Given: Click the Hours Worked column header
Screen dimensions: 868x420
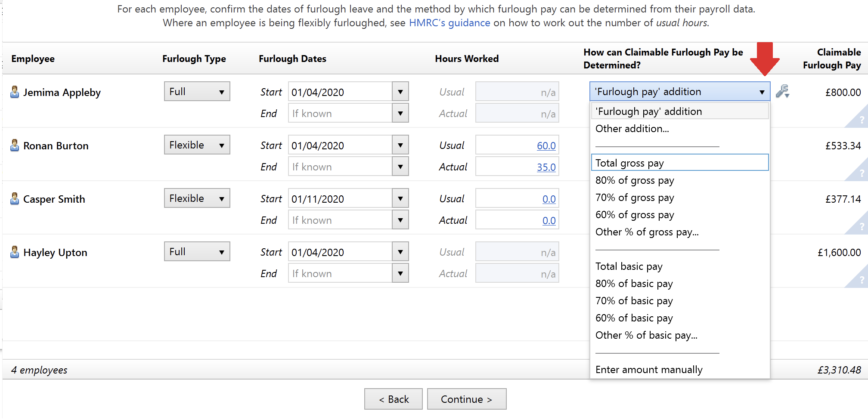Looking at the screenshot, I should 467,59.
